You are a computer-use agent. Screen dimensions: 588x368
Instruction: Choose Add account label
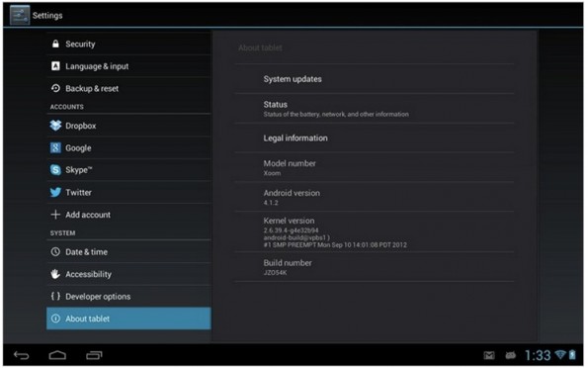click(88, 215)
